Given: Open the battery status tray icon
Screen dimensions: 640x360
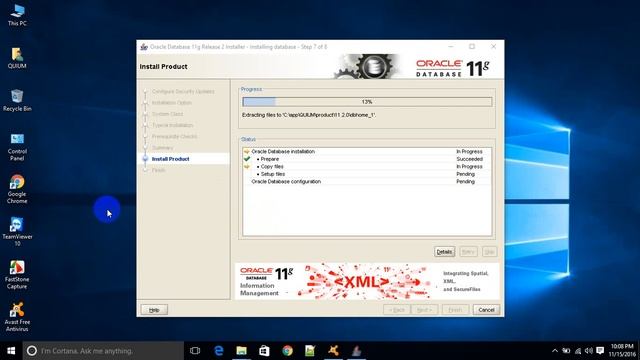Looking at the screenshot, I should tap(566, 351).
